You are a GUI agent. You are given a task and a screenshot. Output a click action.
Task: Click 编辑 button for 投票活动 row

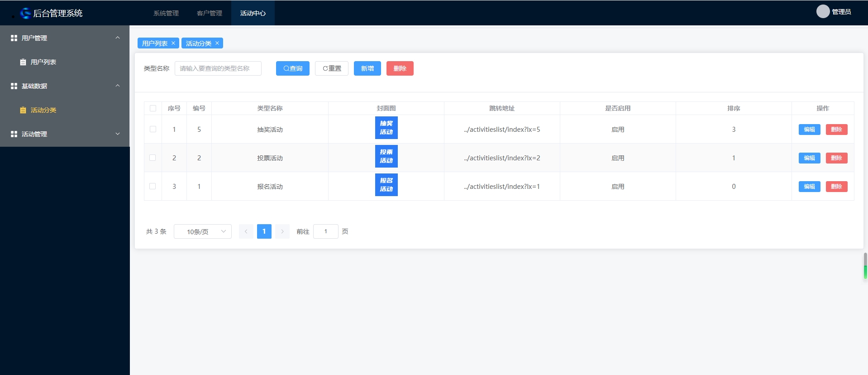point(809,158)
